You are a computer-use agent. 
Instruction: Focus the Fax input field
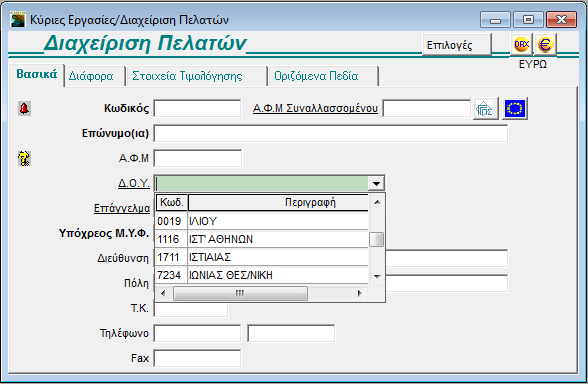coord(197,358)
